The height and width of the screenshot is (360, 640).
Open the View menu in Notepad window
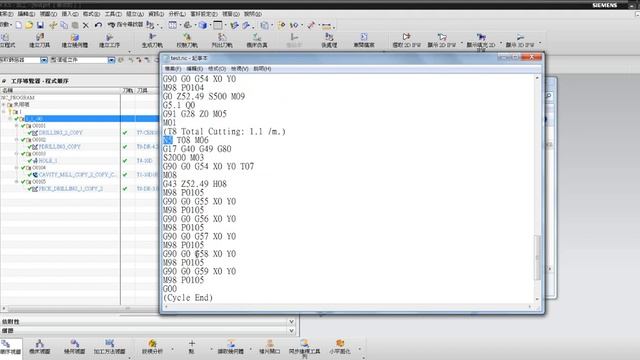tap(240, 69)
